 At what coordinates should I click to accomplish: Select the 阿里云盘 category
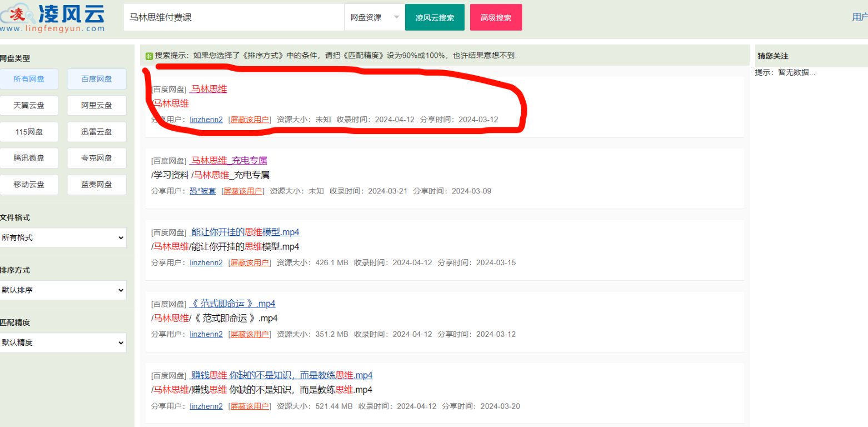pyautogui.click(x=96, y=105)
